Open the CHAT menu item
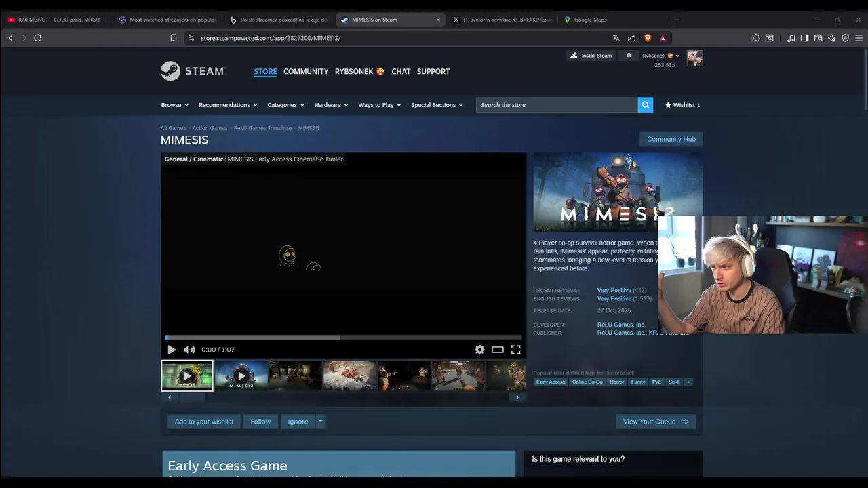Image resolution: width=868 pixels, height=488 pixels. [x=401, y=71]
